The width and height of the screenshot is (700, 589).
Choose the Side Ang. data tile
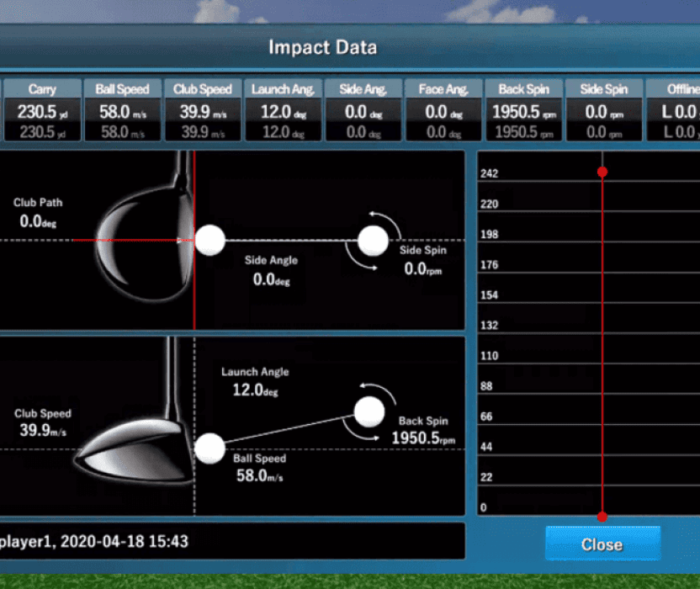click(x=363, y=110)
